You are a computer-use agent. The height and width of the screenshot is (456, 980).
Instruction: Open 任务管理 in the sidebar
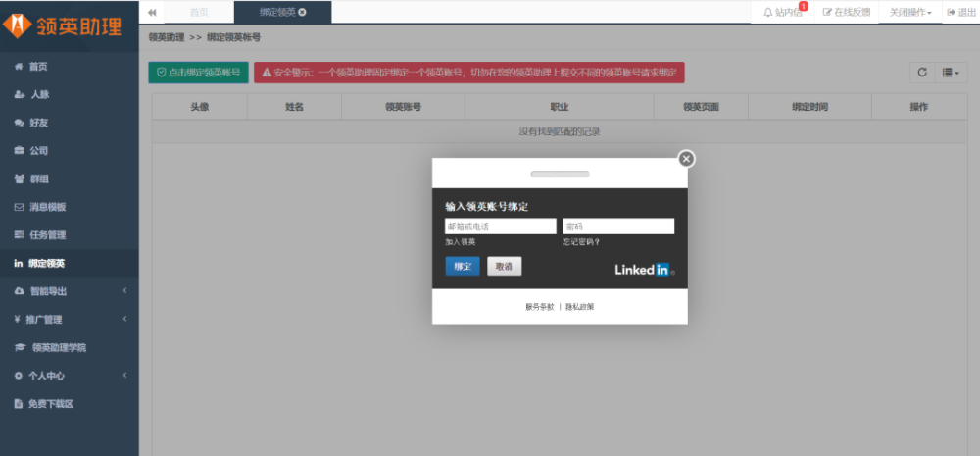click(x=70, y=235)
